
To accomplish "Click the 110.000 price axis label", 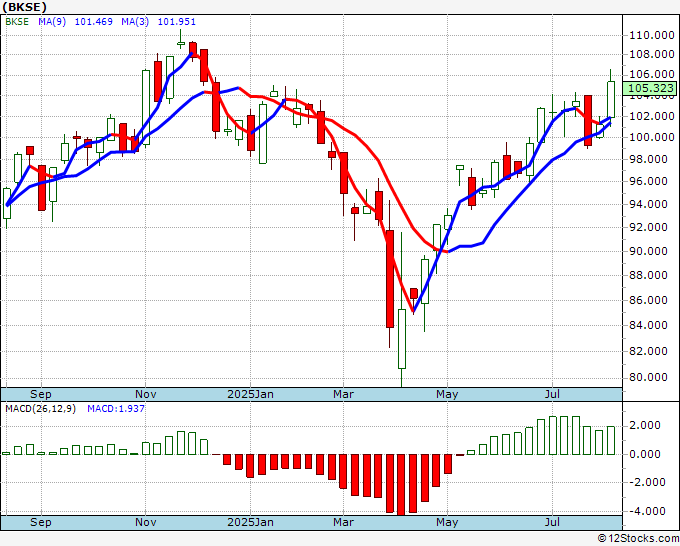I will point(651,35).
